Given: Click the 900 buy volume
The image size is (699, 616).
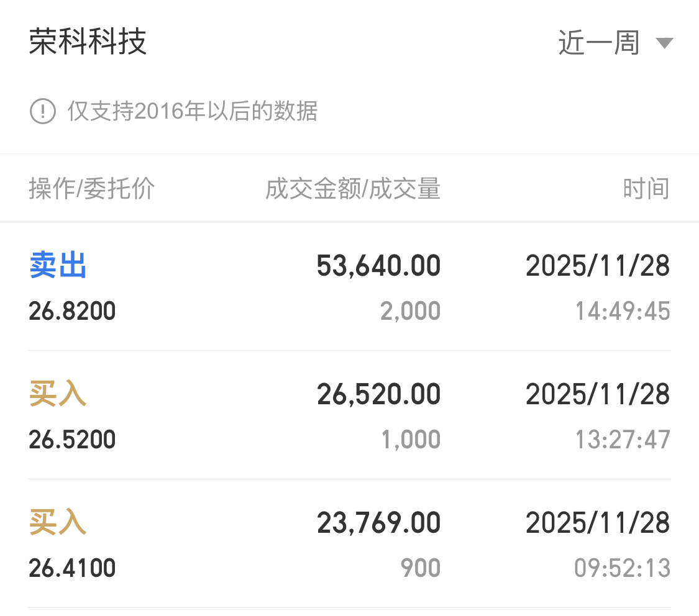Looking at the screenshot, I should 421,568.
